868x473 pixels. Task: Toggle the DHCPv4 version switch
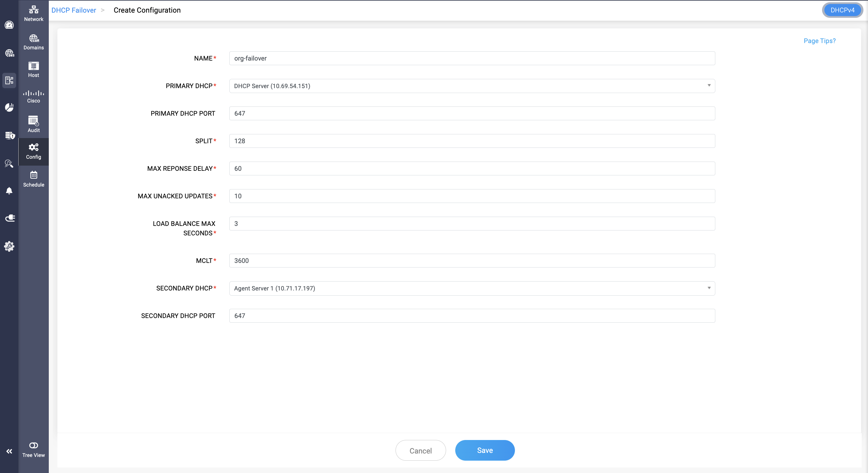tap(842, 10)
